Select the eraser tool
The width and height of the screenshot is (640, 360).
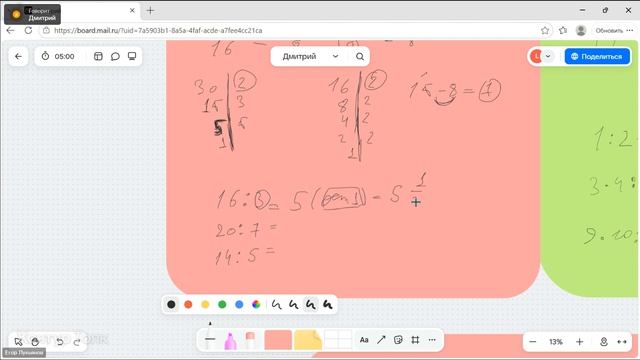point(250,340)
